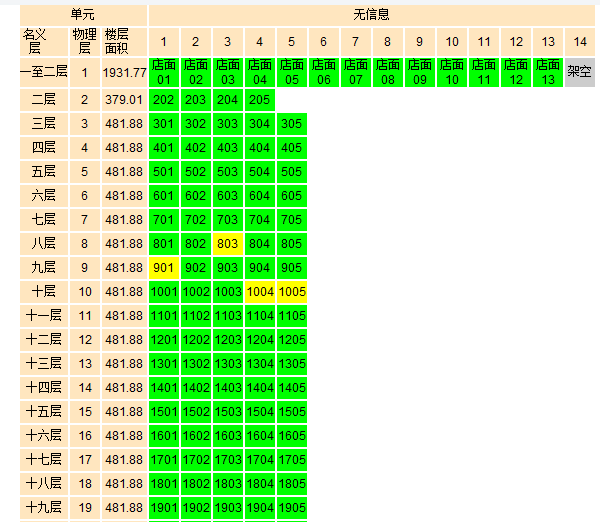600x522 pixels.
Task: Select unit 305
Action: pyautogui.click(x=292, y=124)
